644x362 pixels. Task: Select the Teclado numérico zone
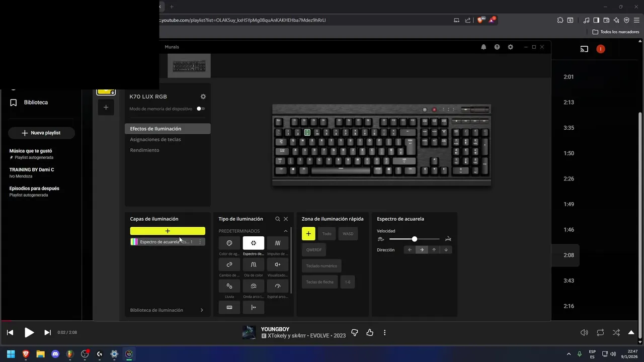pyautogui.click(x=322, y=266)
